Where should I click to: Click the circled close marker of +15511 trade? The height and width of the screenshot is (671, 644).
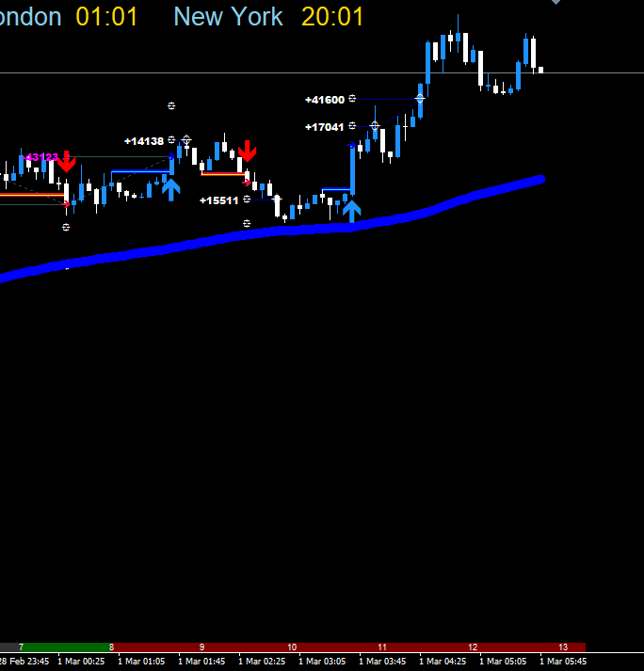pyautogui.click(x=277, y=199)
